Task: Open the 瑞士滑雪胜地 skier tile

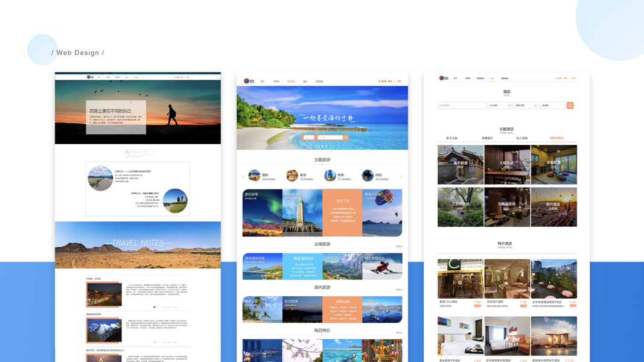Action: [383, 266]
